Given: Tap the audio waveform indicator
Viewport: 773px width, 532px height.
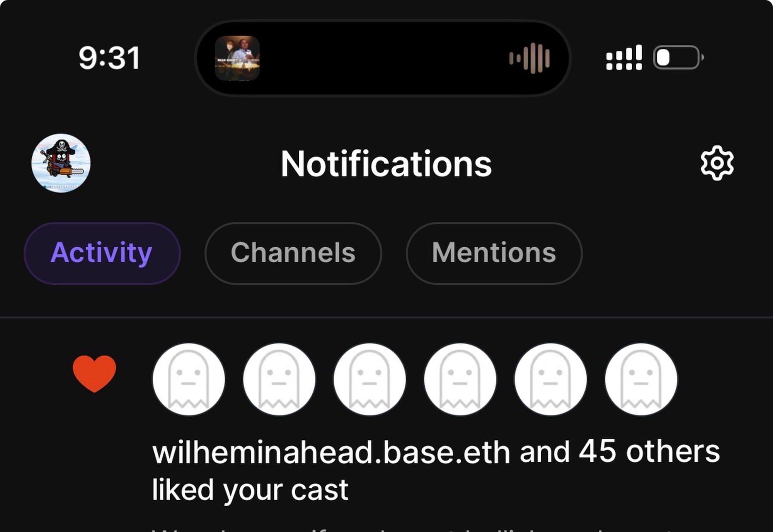Looking at the screenshot, I should click(x=530, y=58).
